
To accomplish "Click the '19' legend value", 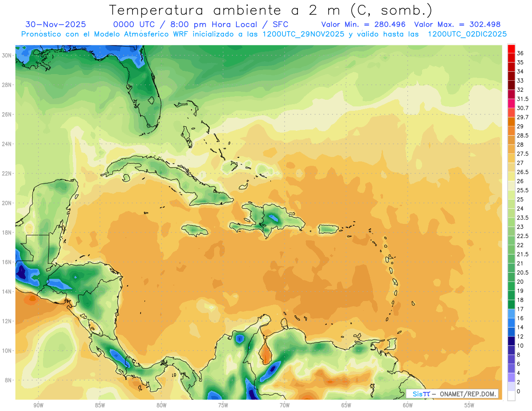I will (x=520, y=291).
